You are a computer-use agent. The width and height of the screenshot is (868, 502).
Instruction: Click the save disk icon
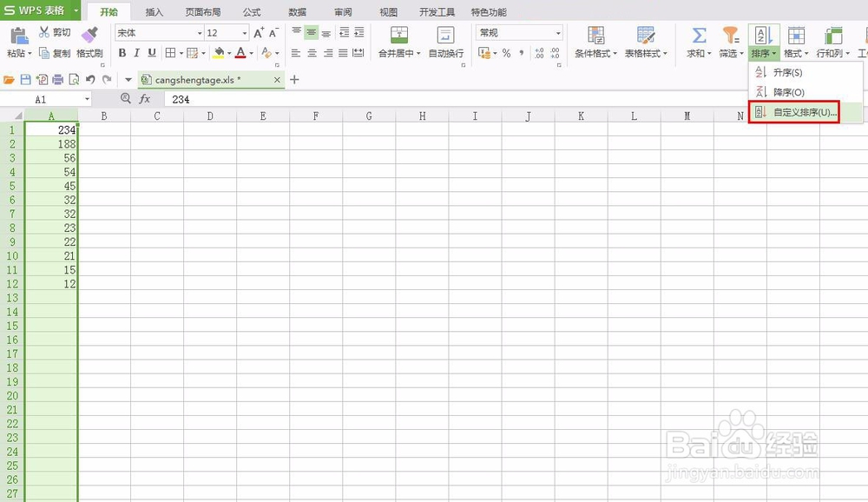coord(25,80)
